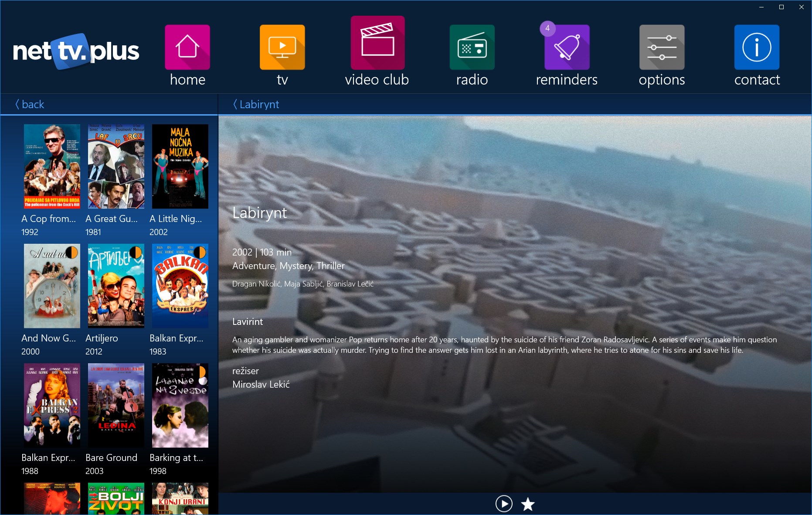This screenshot has width=812, height=515.
Task: Click the 'Artiljero' title text
Action: [x=102, y=338]
